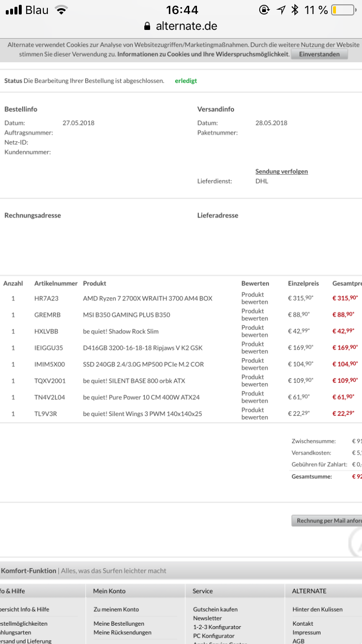Tap the Mein Konto footer heading

[110, 591]
